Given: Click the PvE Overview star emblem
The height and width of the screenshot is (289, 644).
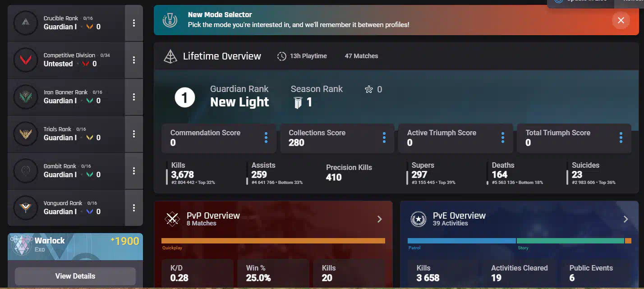Looking at the screenshot, I should click(419, 219).
